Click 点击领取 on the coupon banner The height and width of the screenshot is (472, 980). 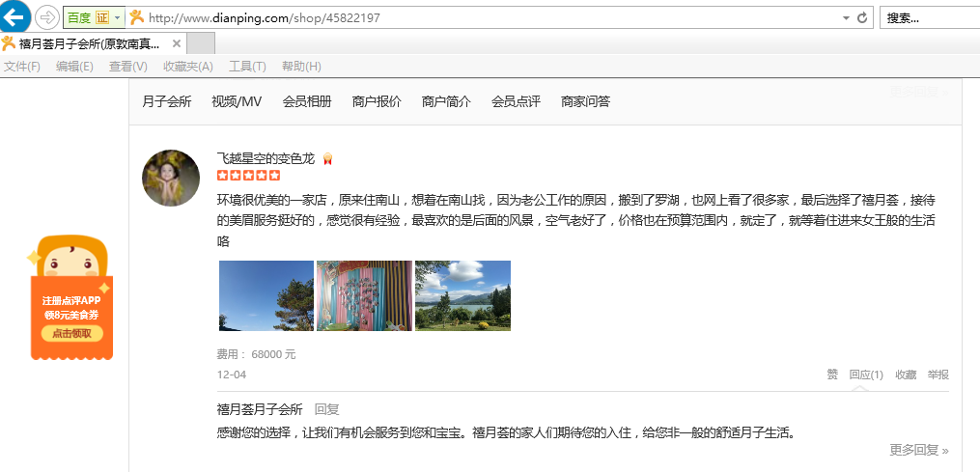pos(72,333)
